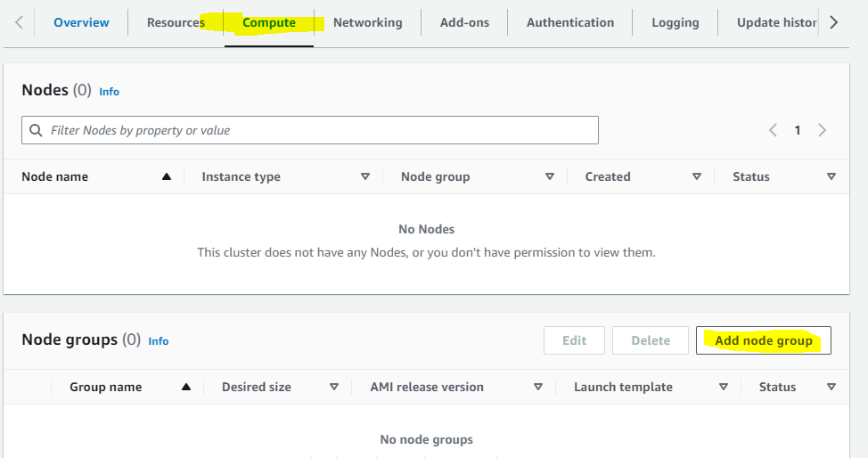Click the Info link beside Node groups

[159, 341]
